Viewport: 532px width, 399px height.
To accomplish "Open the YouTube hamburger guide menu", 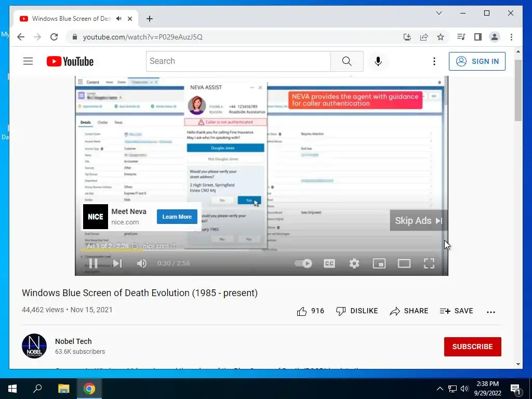I will [x=28, y=61].
